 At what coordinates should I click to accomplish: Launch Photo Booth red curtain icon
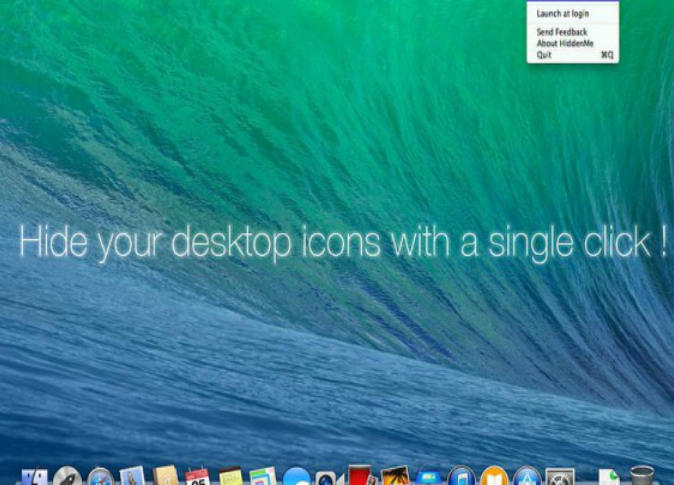(361, 477)
